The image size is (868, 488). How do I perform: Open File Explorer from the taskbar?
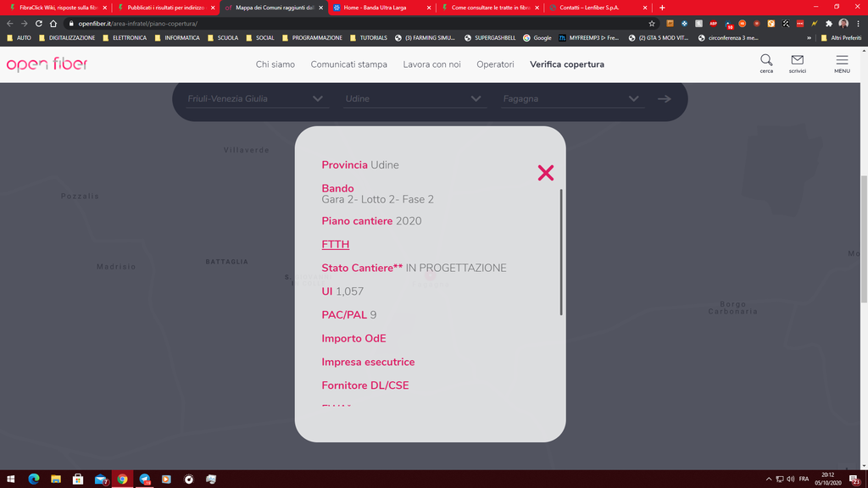[56, 480]
